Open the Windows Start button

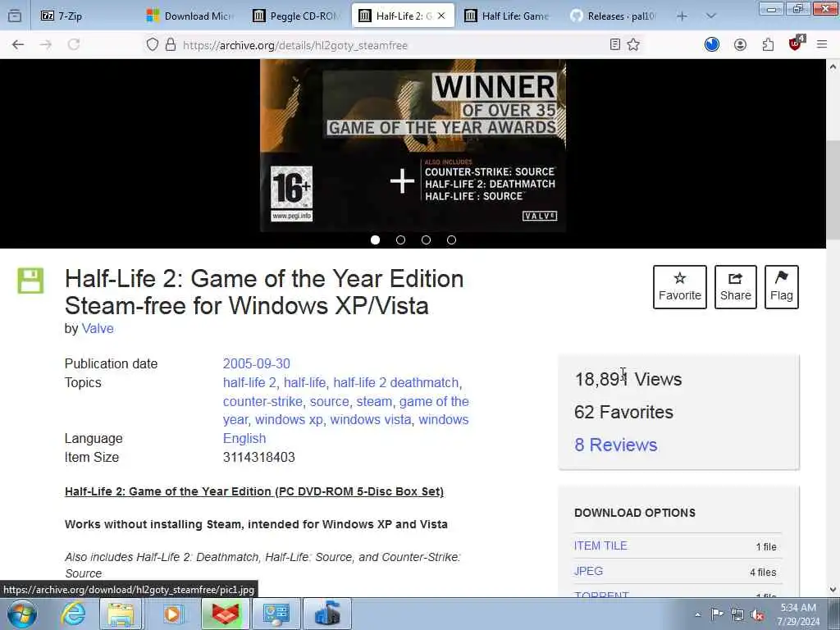coord(22,614)
